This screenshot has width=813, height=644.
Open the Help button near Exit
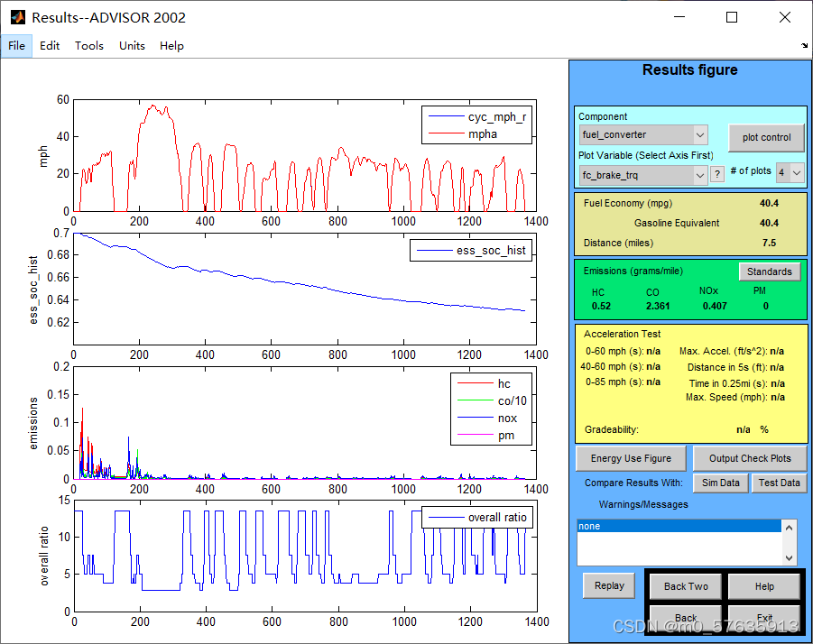[x=763, y=585]
